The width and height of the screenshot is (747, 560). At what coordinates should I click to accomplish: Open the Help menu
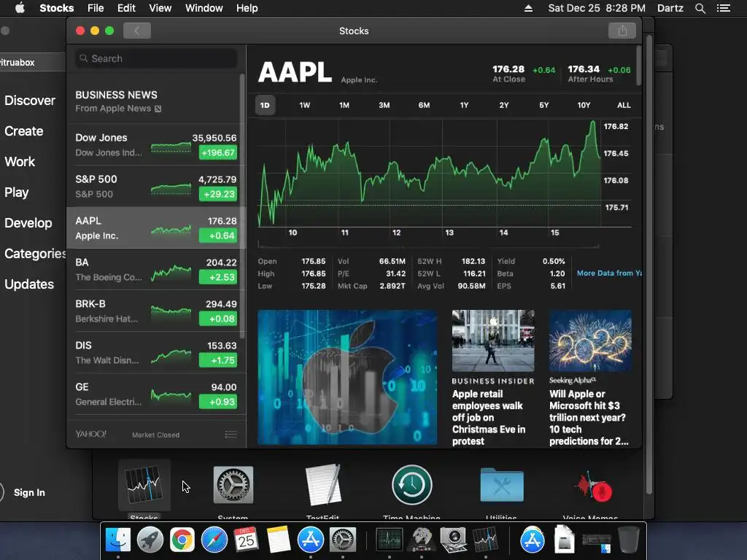[x=247, y=8]
